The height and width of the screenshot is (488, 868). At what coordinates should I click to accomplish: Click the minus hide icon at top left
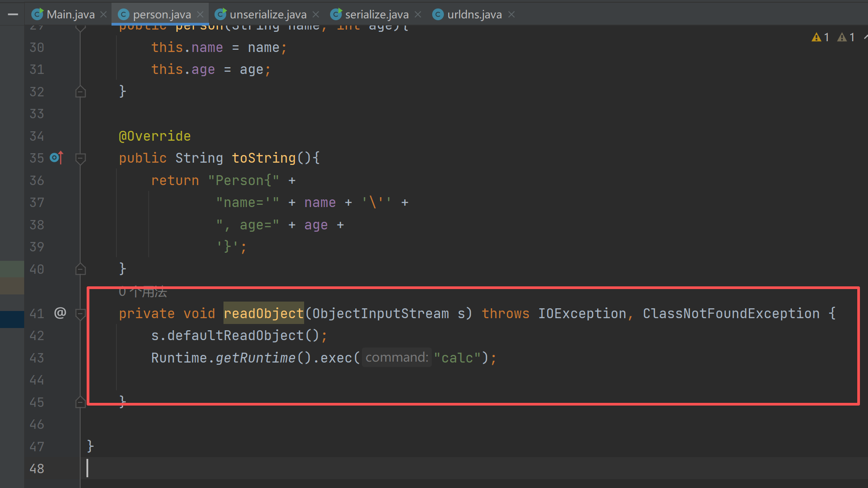click(x=13, y=14)
